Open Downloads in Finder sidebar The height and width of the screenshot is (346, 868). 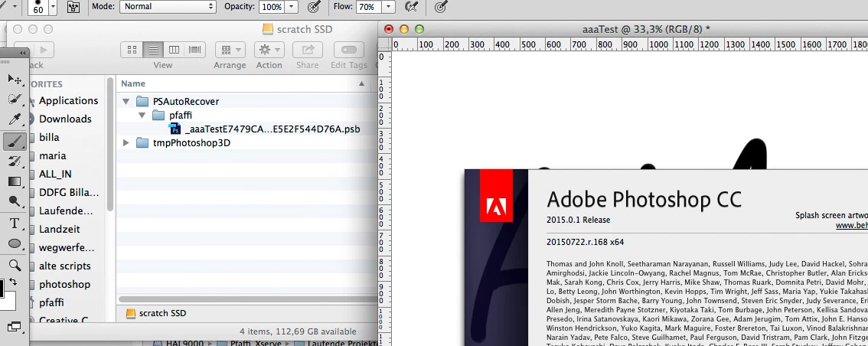point(64,119)
